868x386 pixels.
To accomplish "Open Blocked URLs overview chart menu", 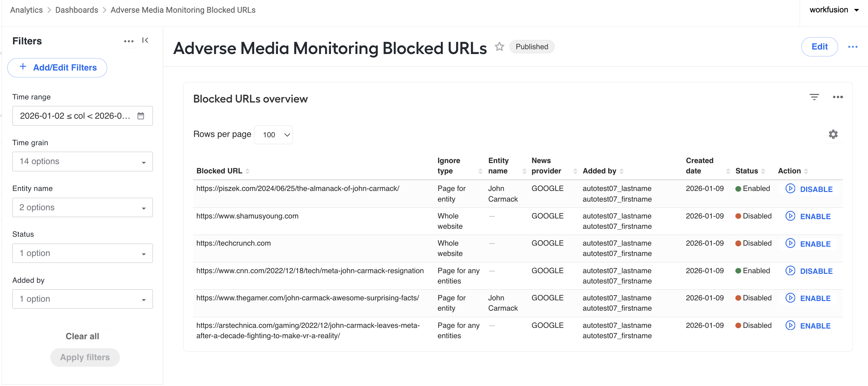I will click(838, 97).
